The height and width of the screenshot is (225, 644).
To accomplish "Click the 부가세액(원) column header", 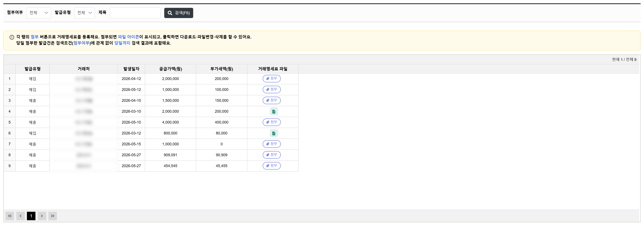I will click(221, 69).
